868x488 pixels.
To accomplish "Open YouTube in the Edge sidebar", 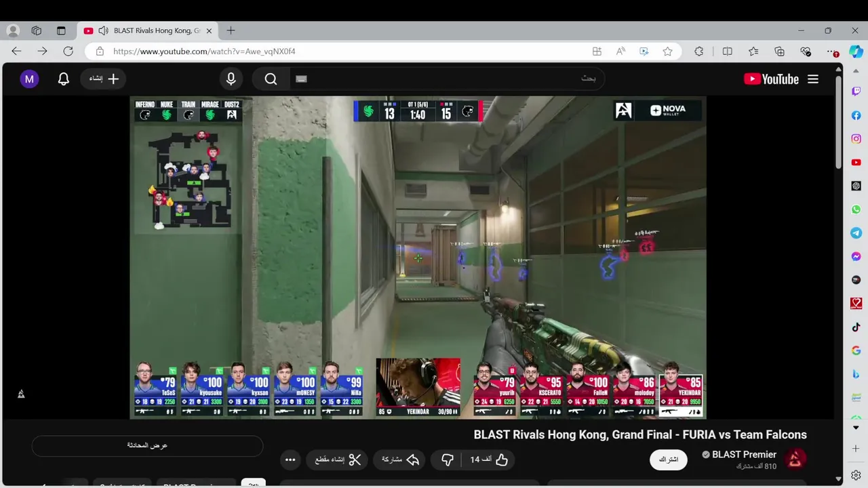I will point(856,163).
